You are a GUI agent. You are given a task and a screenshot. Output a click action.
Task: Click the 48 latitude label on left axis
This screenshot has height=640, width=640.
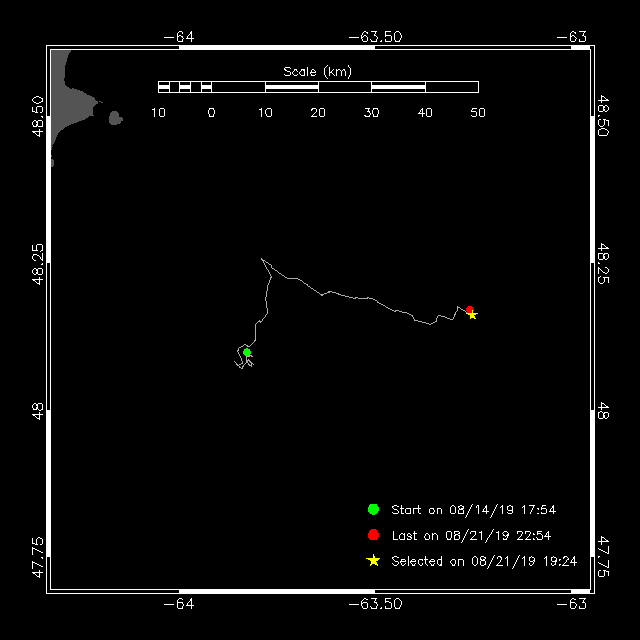pyautogui.click(x=37, y=409)
